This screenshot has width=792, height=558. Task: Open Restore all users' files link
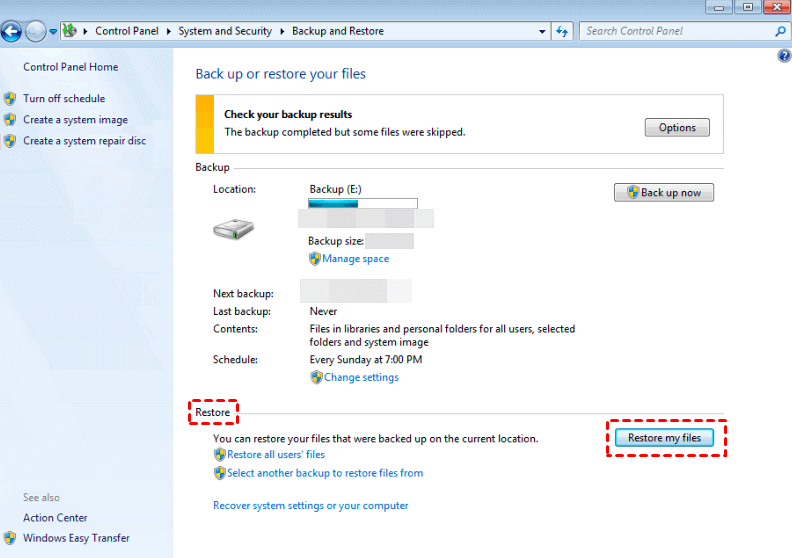[276, 454]
